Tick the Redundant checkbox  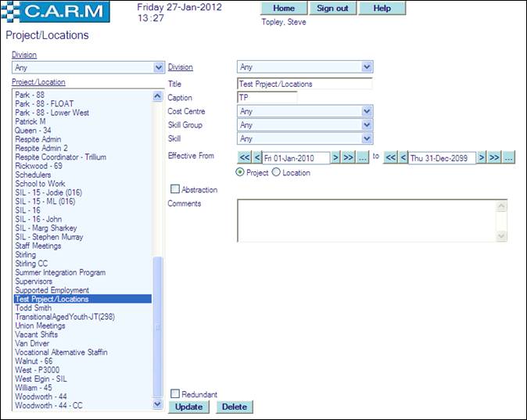point(175,394)
